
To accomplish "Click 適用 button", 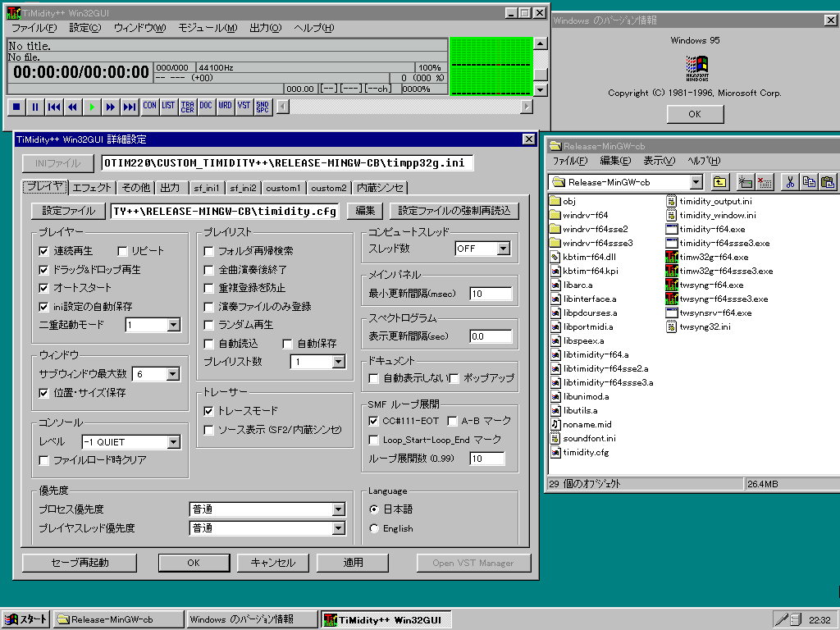I will click(353, 563).
